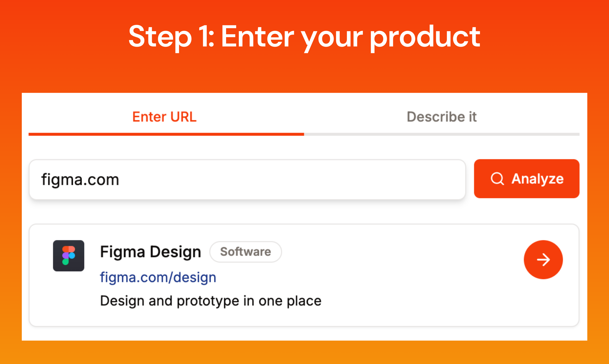609x364 pixels.
Task: Select the Figma Design product title
Action: pos(151,252)
